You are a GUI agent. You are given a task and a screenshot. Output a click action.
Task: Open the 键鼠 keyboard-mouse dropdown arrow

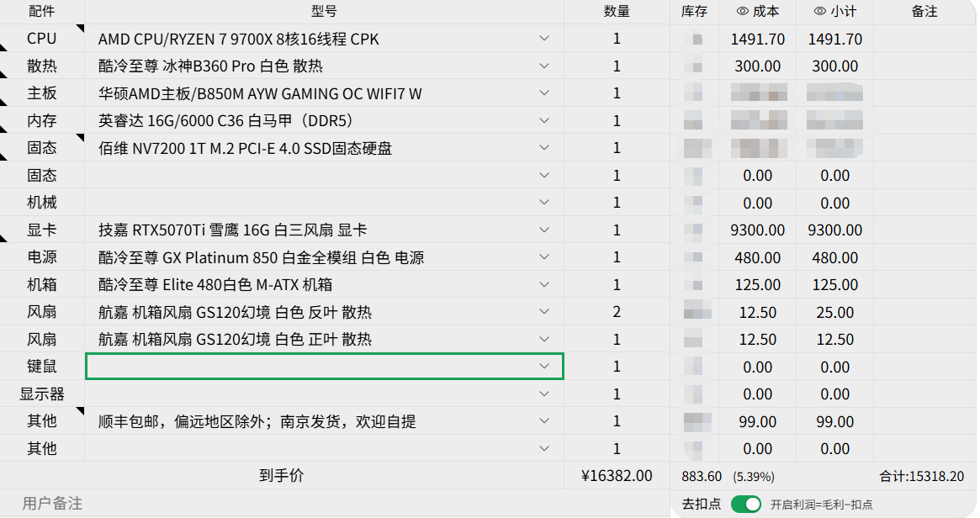click(544, 367)
